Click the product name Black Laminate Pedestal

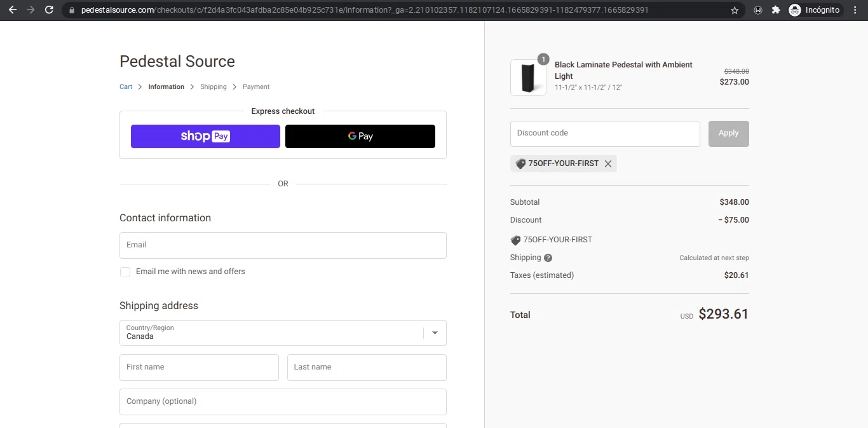point(623,70)
